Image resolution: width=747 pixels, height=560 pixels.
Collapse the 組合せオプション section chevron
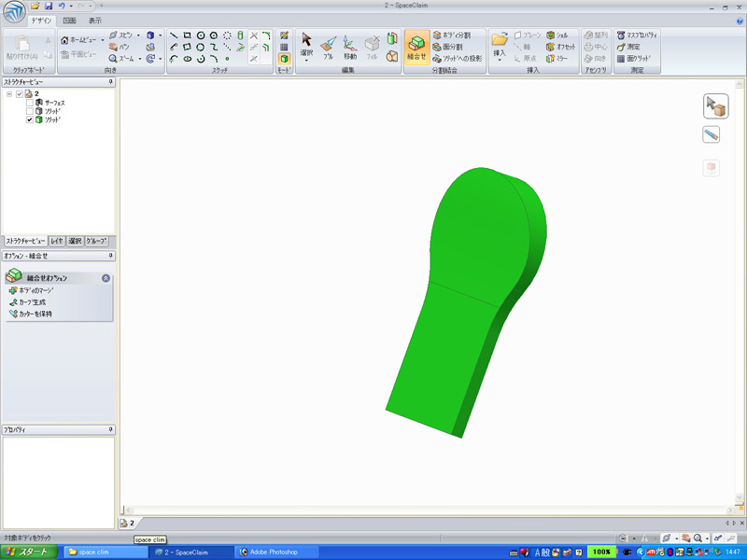point(106,278)
